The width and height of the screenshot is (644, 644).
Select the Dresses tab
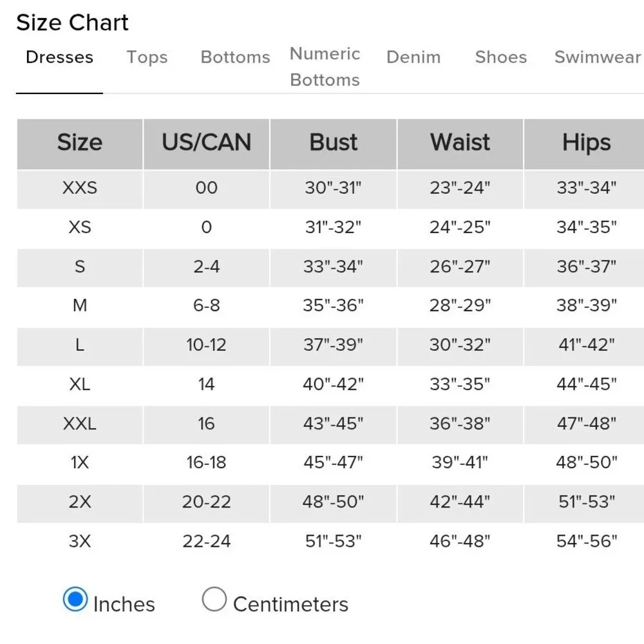click(x=59, y=57)
